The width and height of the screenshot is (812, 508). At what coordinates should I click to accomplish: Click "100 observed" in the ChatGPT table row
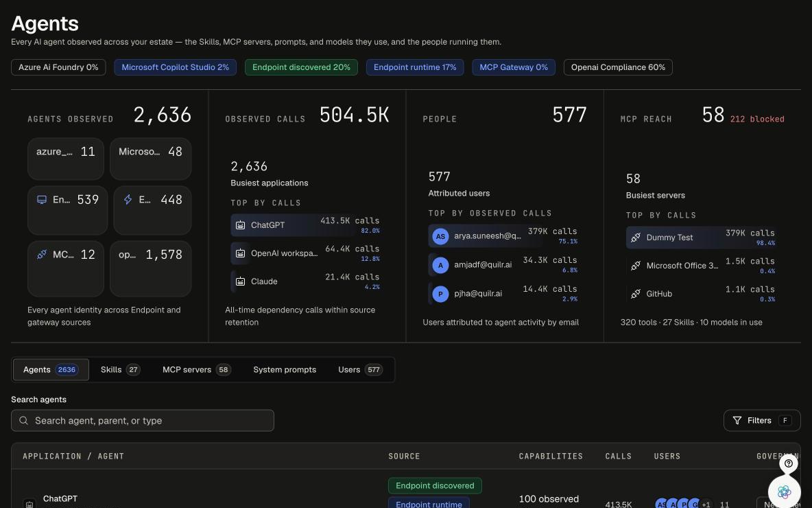549,499
